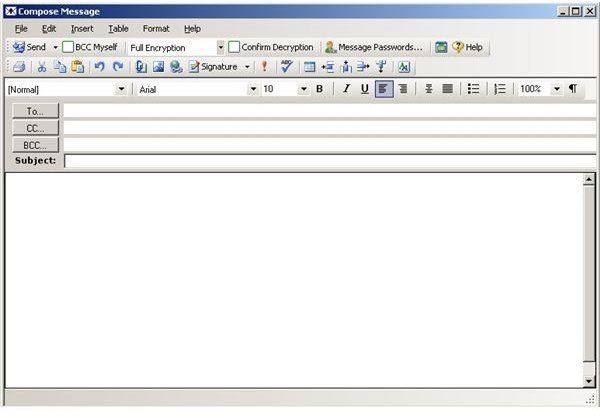Click the Redo arrow icon
The width and height of the screenshot is (600, 418).
(118, 67)
